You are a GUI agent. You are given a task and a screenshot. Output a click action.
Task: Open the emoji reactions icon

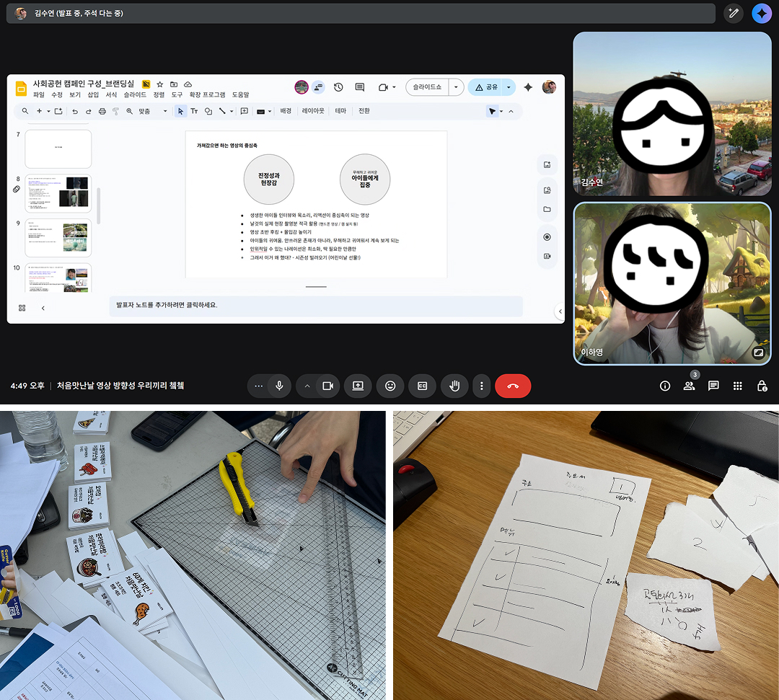[x=390, y=386]
